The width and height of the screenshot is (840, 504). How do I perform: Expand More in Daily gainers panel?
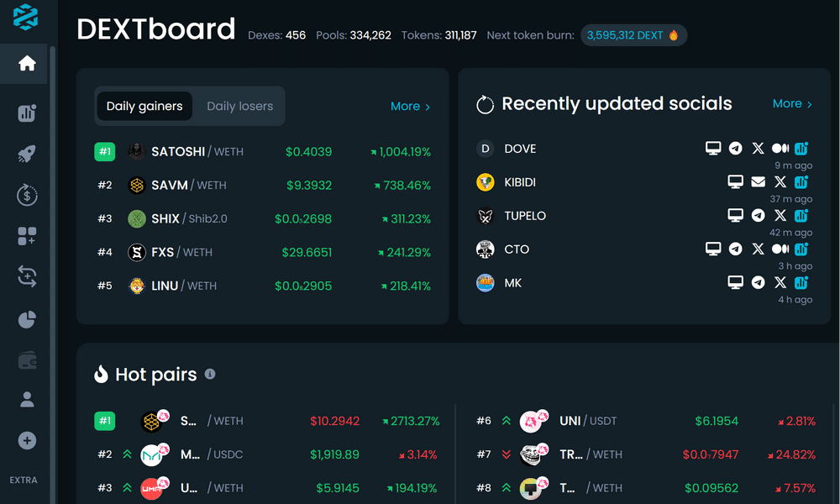click(x=411, y=107)
